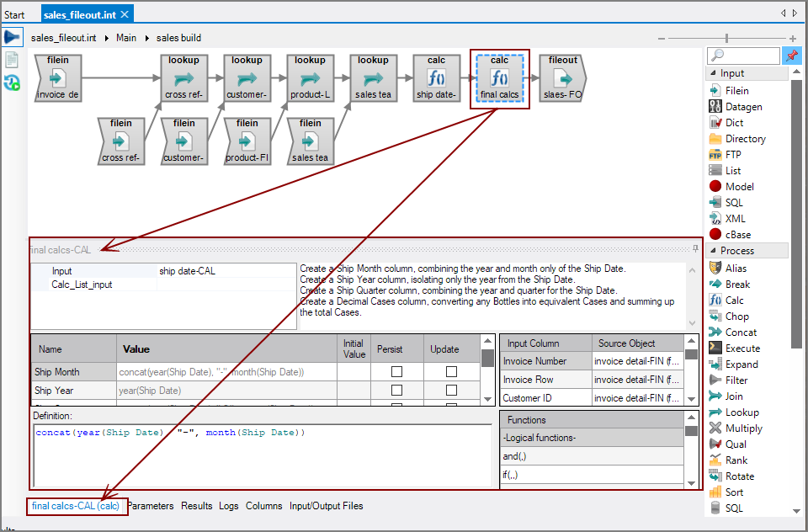
Task: Open the Logs tab
Action: pos(228,506)
